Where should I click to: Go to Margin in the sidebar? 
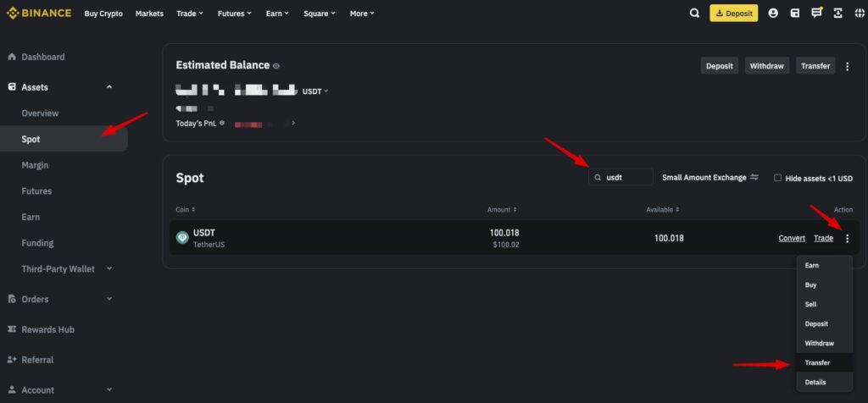[35, 165]
